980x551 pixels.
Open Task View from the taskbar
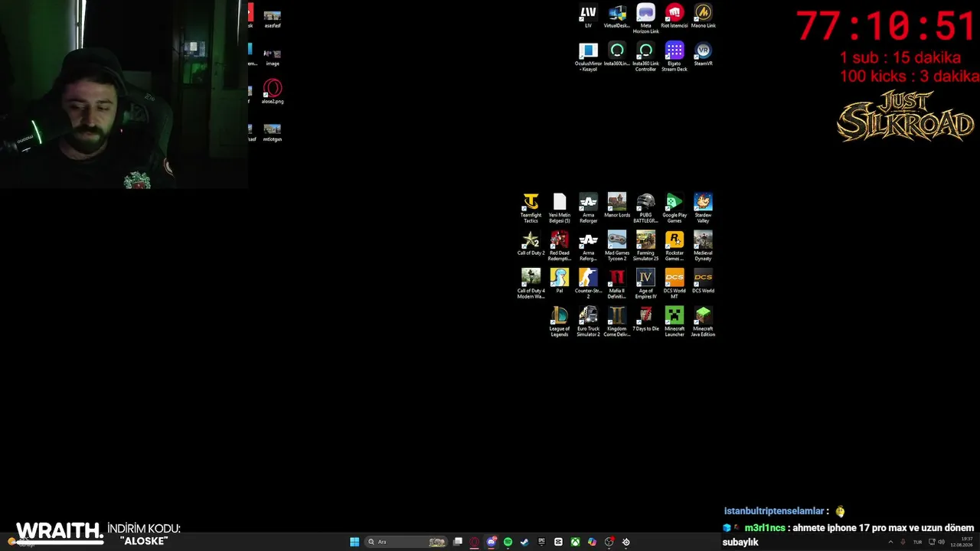458,542
